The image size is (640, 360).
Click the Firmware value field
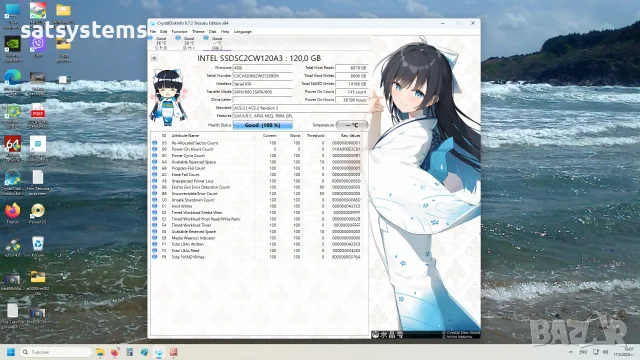pyautogui.click(x=262, y=68)
